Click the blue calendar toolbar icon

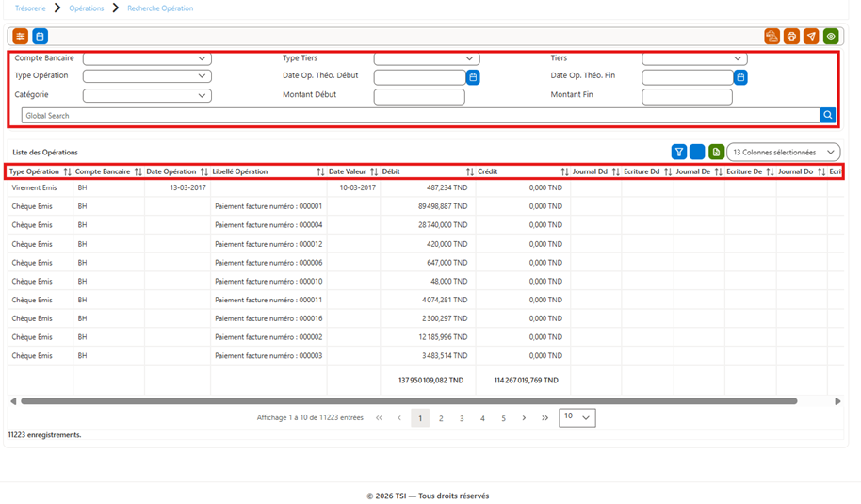tap(41, 36)
